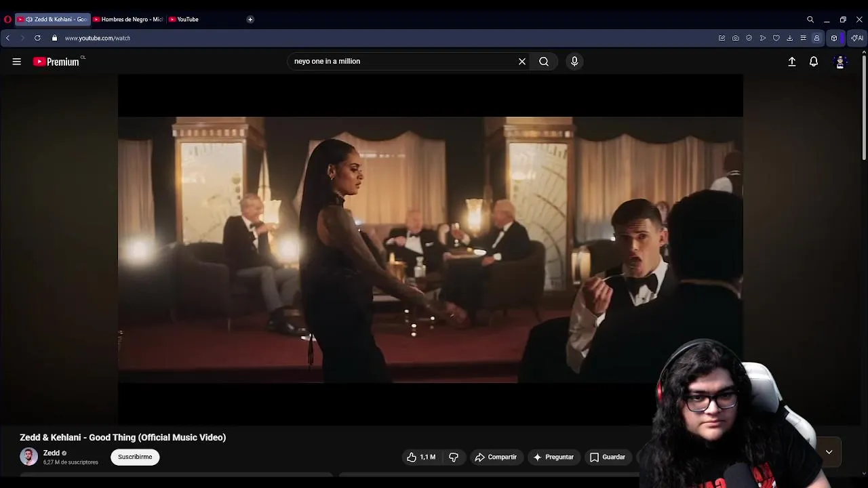Open the ad blocker shield icon
This screenshot has height=488, width=868.
pyautogui.click(x=749, y=38)
